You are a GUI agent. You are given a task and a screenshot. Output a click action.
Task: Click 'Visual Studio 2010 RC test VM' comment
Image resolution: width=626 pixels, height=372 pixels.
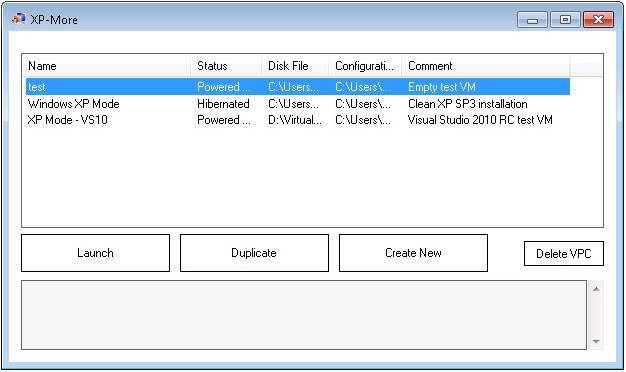pyautogui.click(x=480, y=120)
